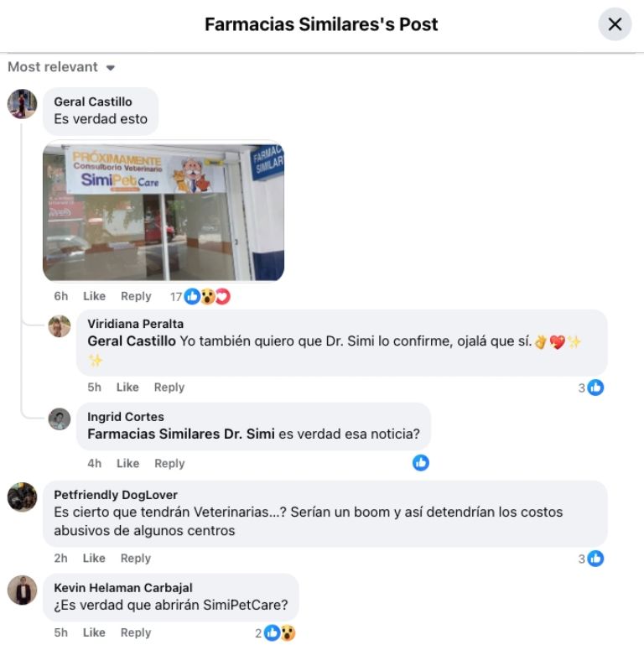Open Geral Castillo's profile picture
Screen dimensions: 644x645
(22, 104)
